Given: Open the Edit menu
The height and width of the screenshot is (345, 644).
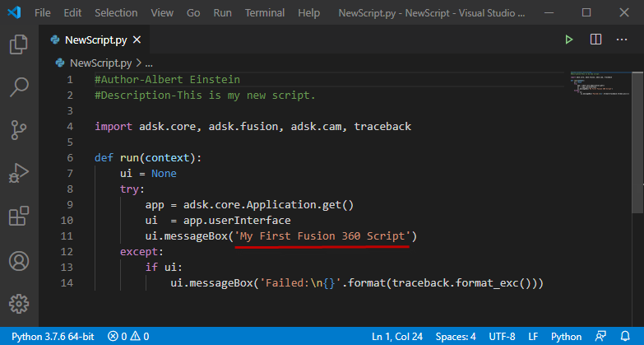Looking at the screenshot, I should pos(72,12).
